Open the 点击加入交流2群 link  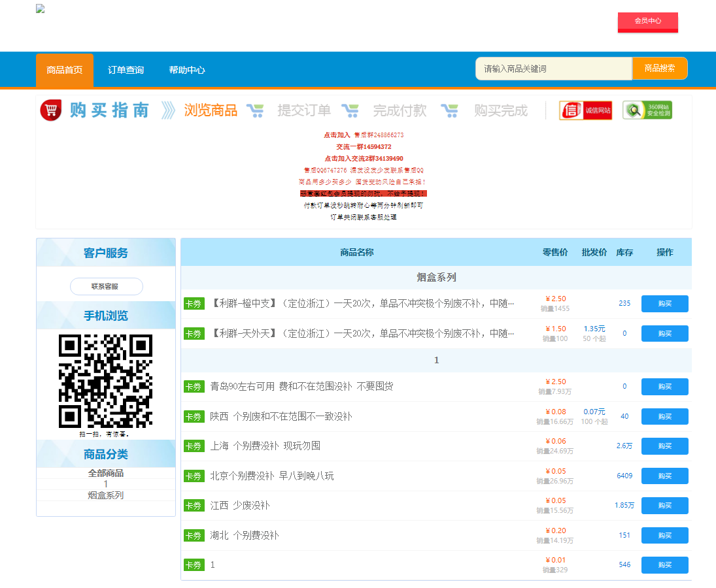364,159
